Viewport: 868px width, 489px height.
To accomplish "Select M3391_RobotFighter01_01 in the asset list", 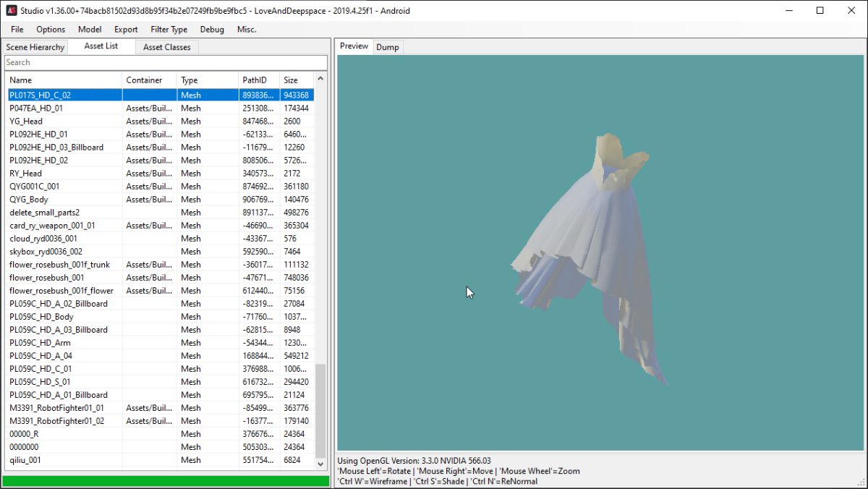I will coord(56,408).
